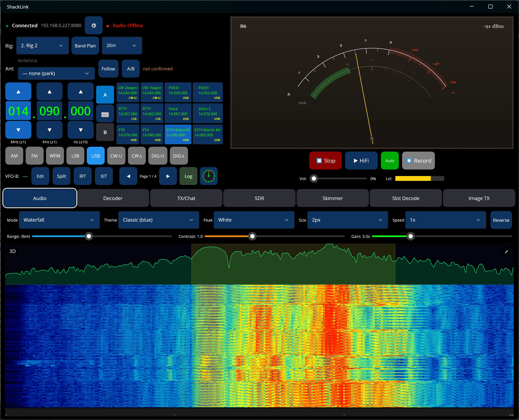Select the SSTV Martin M1 memory
Image resolution: width=519 pixels, height=420 pixels.
pos(208,135)
